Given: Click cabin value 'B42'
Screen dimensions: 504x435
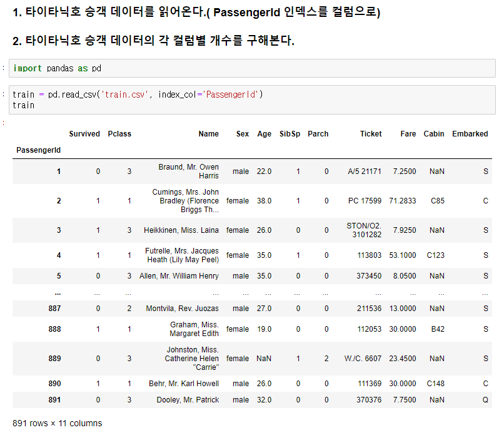Looking at the screenshot, I should coord(438,329).
